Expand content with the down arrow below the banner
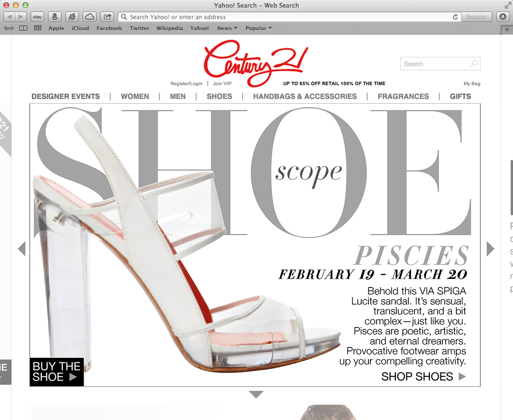This screenshot has height=420, width=513. tap(256, 395)
